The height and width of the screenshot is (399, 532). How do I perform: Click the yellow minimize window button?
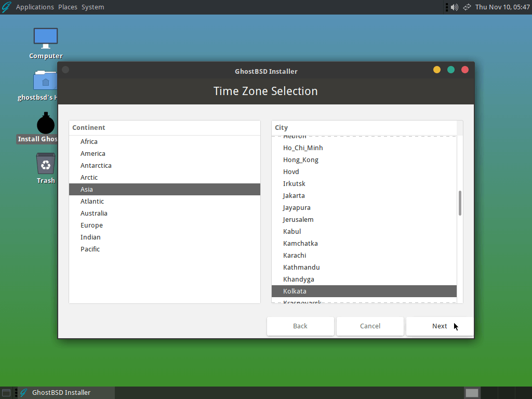click(437, 70)
